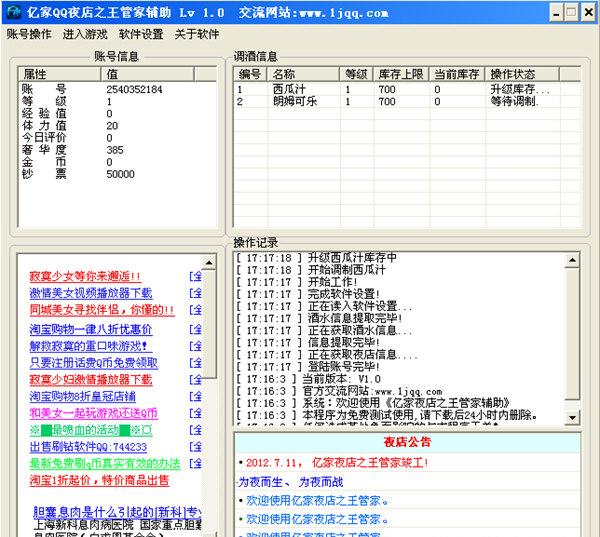Open the 软件设置 menu

141,34
